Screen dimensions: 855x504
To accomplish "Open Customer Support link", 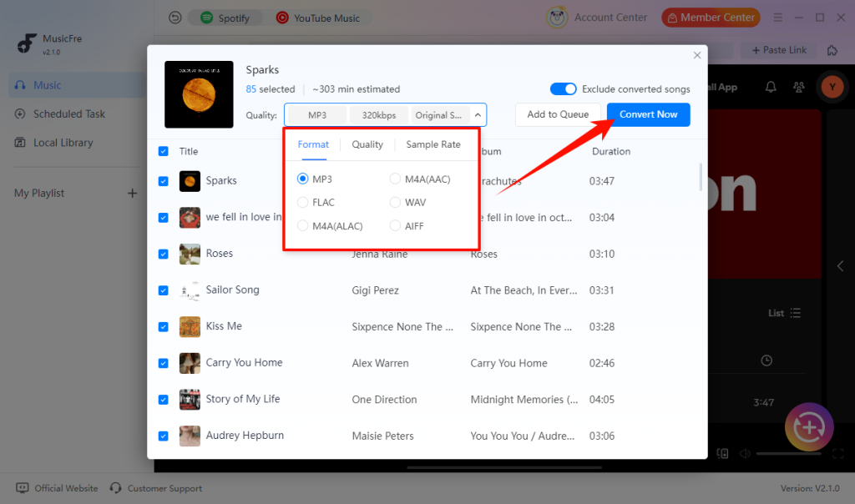I will click(156, 488).
